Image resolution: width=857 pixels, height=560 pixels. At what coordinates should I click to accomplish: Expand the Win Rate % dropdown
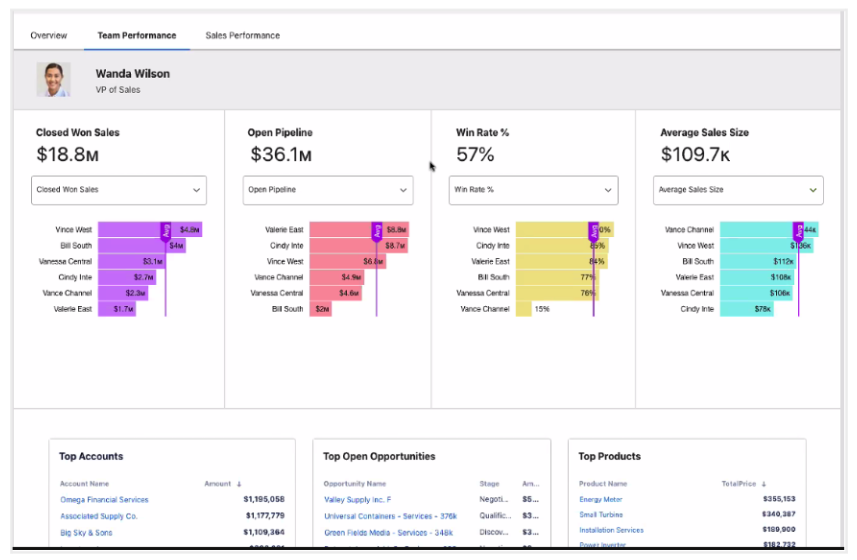[x=533, y=190]
